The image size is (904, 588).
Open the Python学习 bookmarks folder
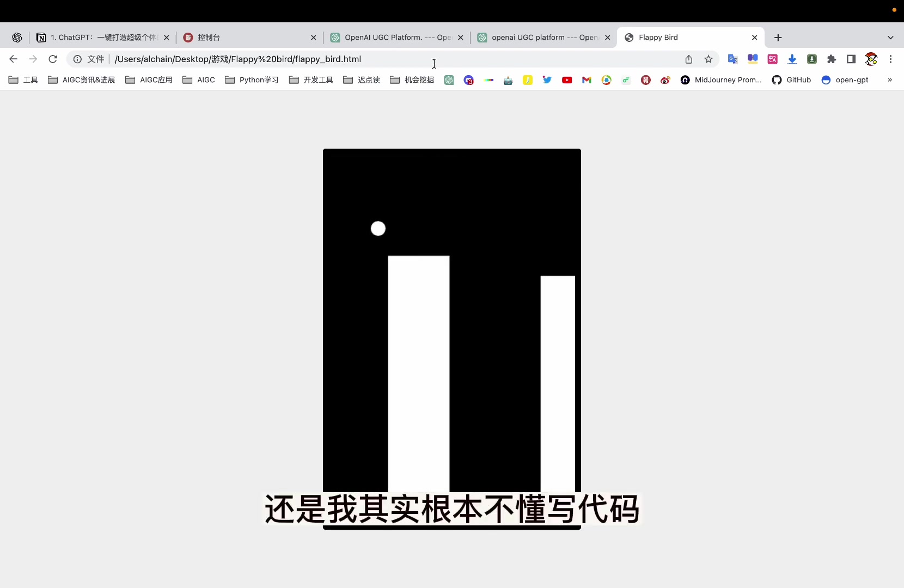(252, 80)
